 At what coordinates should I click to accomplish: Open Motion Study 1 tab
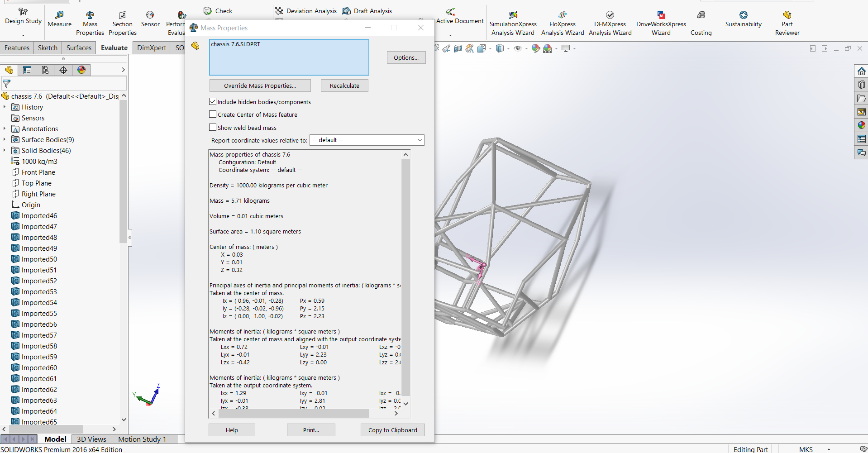pyautogui.click(x=142, y=439)
